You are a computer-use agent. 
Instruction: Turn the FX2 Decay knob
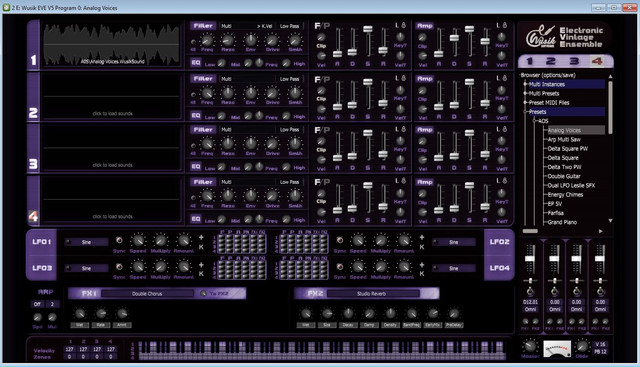(348, 314)
